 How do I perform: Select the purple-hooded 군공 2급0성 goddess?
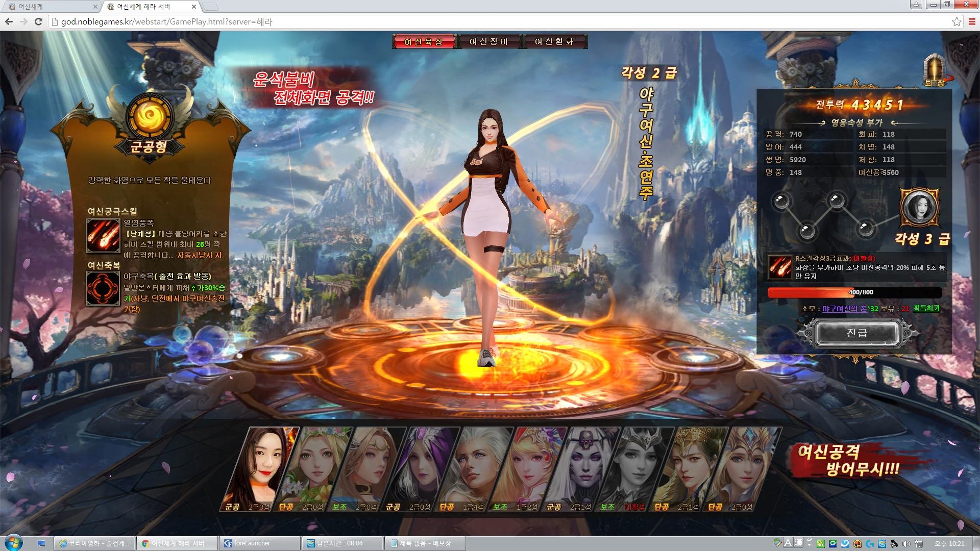click(421, 469)
